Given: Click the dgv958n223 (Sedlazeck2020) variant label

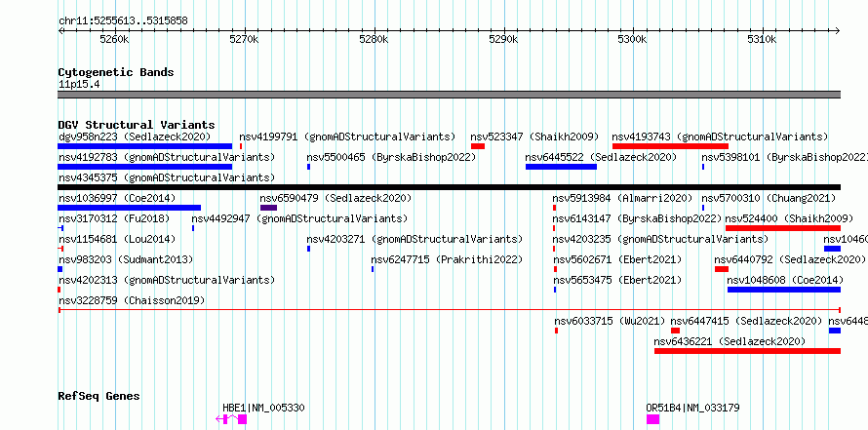Looking at the screenshot, I should tap(135, 137).
